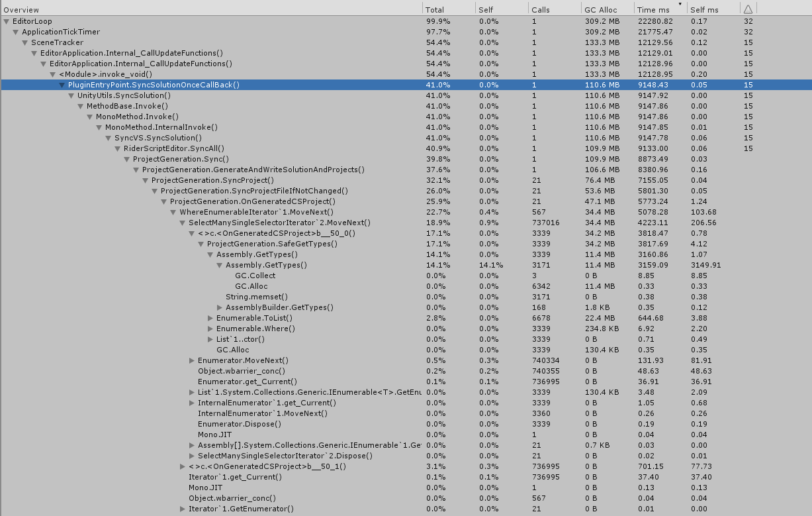The height and width of the screenshot is (516, 812).
Task: Expand the List`1..ctor() node
Action: 210,339
